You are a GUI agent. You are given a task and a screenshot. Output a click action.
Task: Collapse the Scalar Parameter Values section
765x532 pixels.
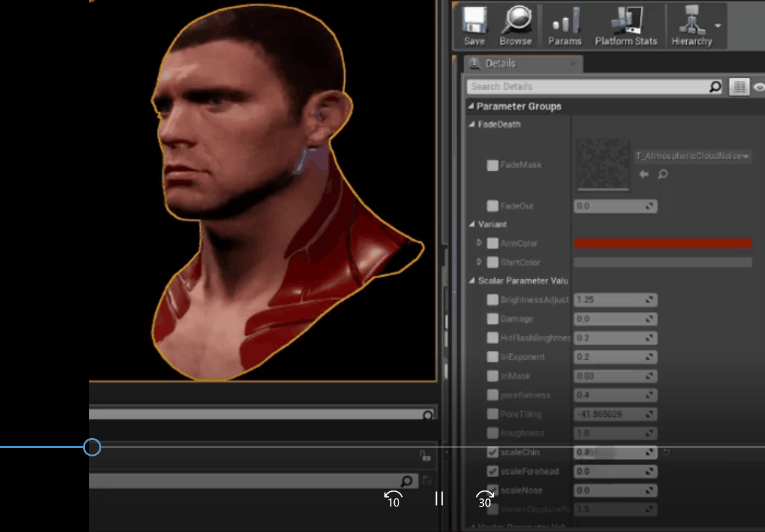(472, 281)
